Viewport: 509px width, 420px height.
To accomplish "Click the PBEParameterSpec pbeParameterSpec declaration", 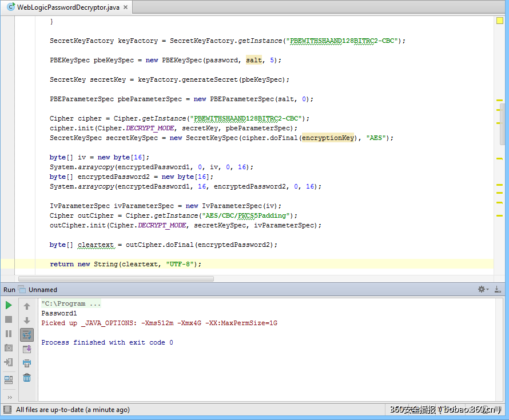I will [116, 99].
